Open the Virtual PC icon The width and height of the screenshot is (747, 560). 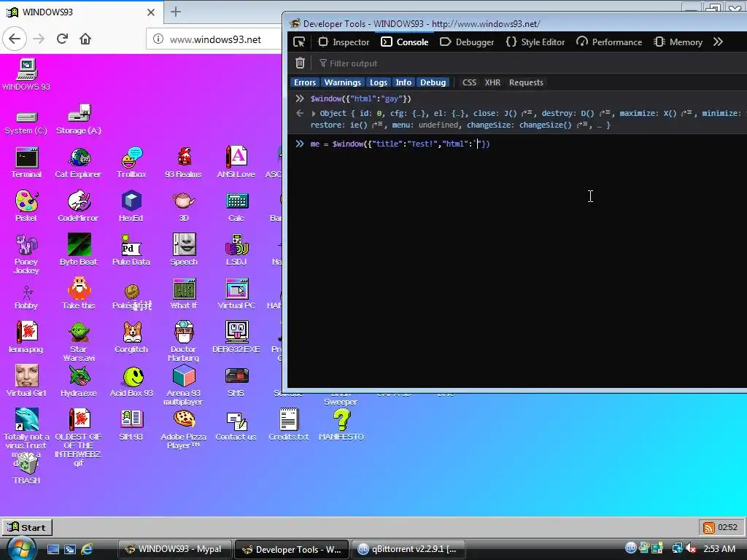point(236,294)
